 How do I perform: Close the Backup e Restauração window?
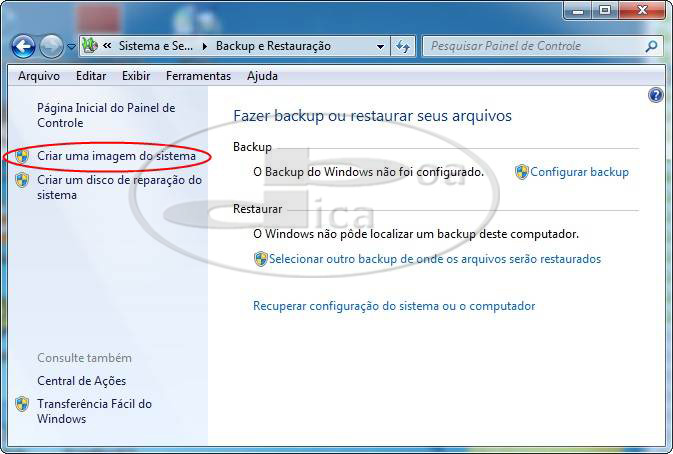click(x=642, y=10)
